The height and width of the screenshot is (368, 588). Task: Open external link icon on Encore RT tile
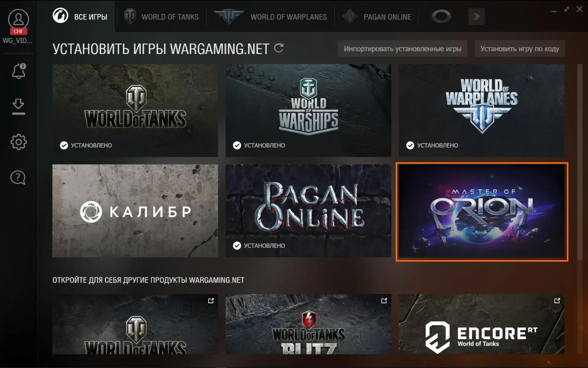557,301
